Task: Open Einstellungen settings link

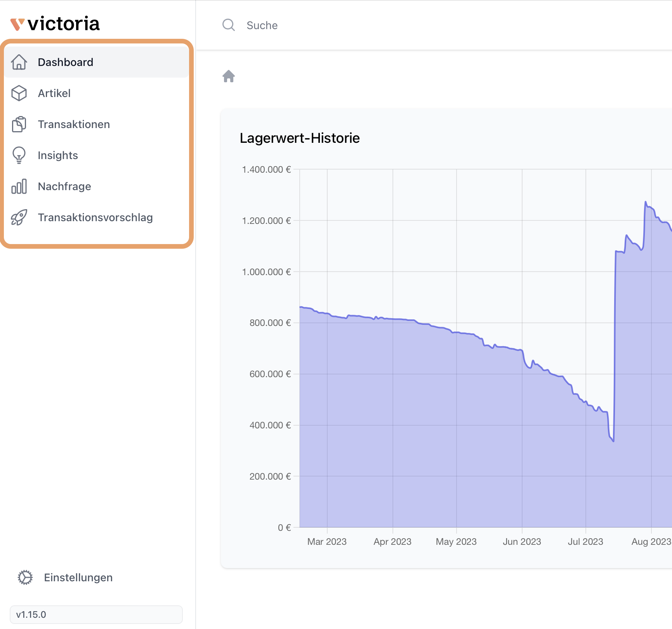Action: 78,577
